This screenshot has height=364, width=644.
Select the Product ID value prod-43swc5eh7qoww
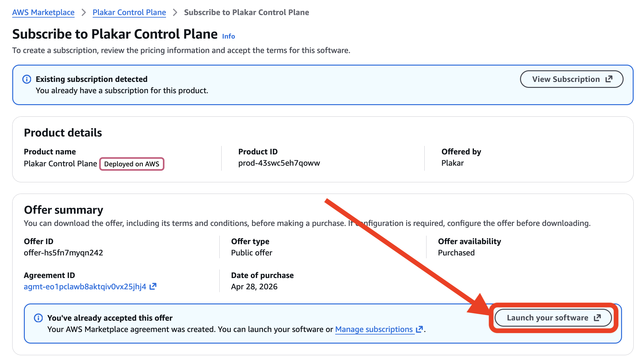click(279, 163)
